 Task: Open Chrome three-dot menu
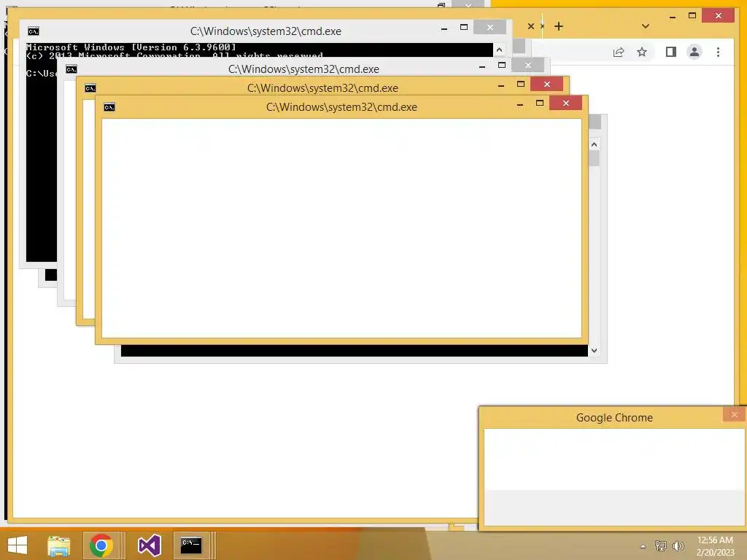coord(718,52)
